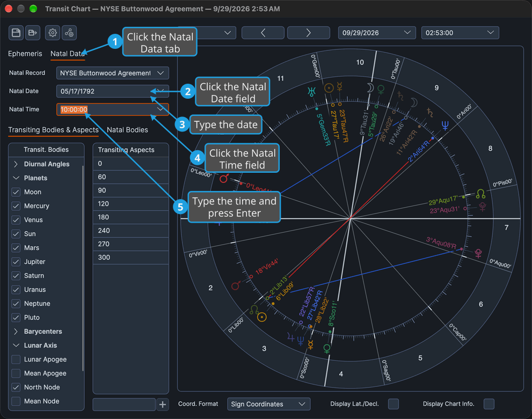Expand the Diurnal Angles group

(16, 164)
